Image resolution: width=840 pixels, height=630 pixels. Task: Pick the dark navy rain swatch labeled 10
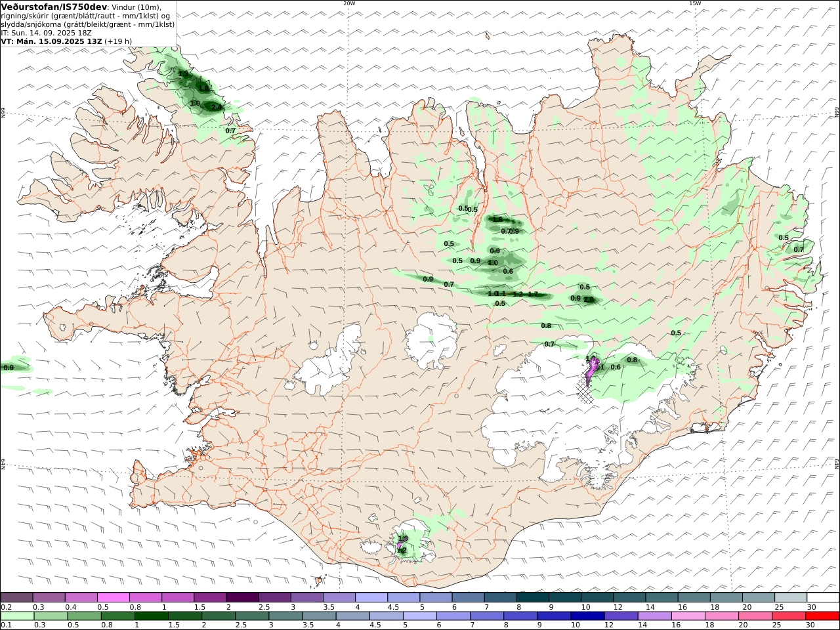pyautogui.click(x=587, y=616)
